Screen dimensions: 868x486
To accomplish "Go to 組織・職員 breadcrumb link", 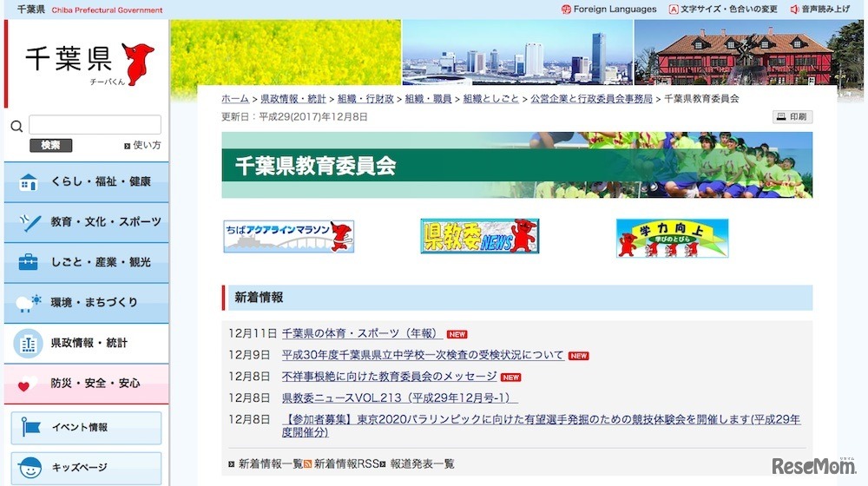I will [x=428, y=99].
